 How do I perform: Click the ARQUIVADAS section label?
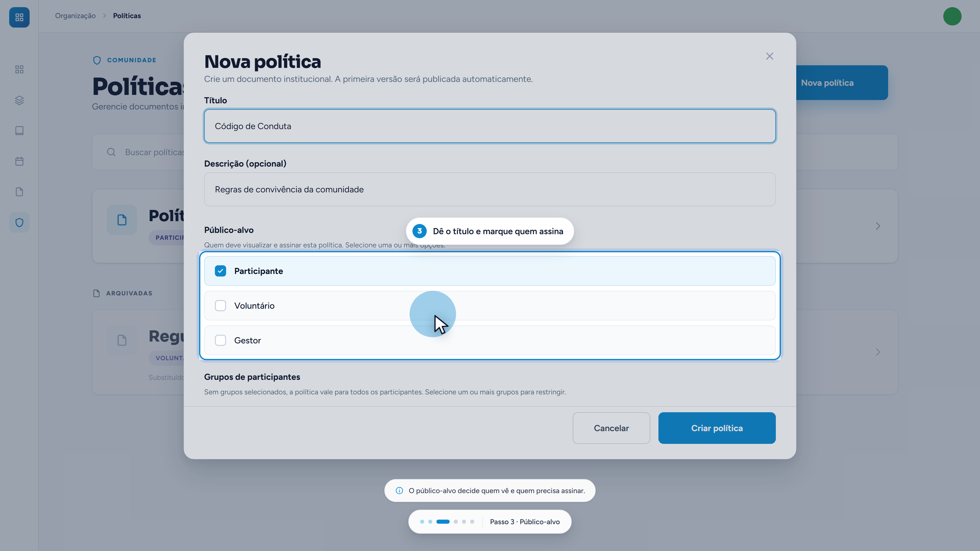tap(129, 293)
